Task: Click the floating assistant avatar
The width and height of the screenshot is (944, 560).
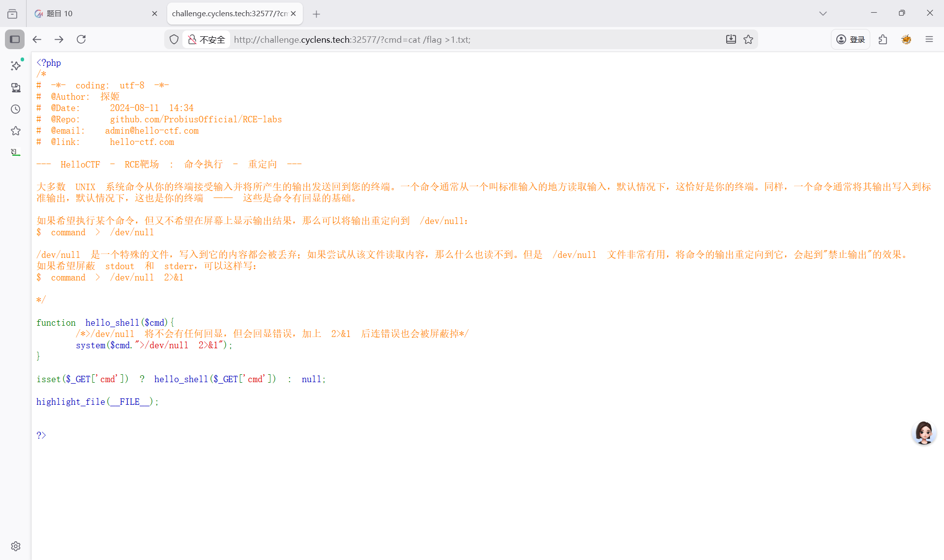Action: (924, 433)
